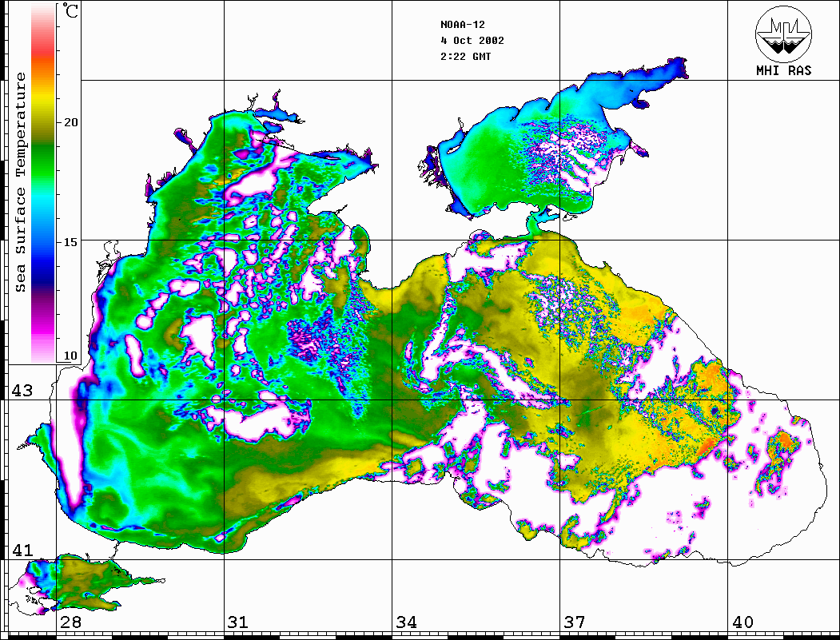Screen dimensions: 840x640
Task: Click latitude label 43
Action: click(22, 391)
